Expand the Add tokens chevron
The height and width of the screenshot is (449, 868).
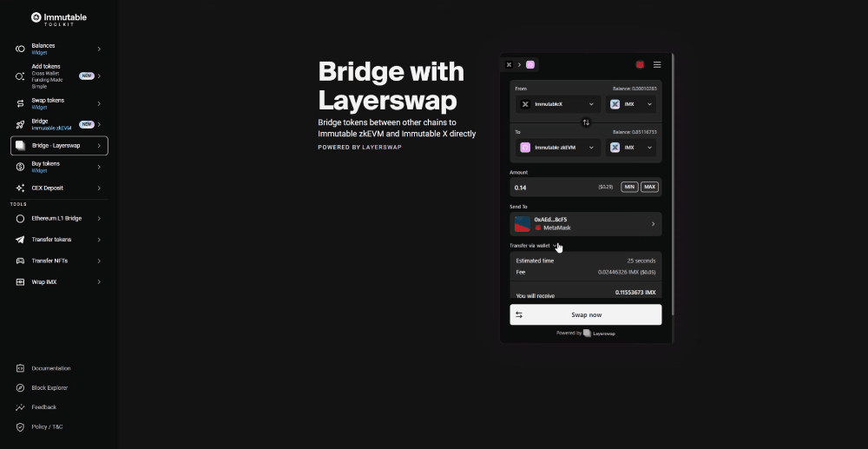[x=99, y=76]
